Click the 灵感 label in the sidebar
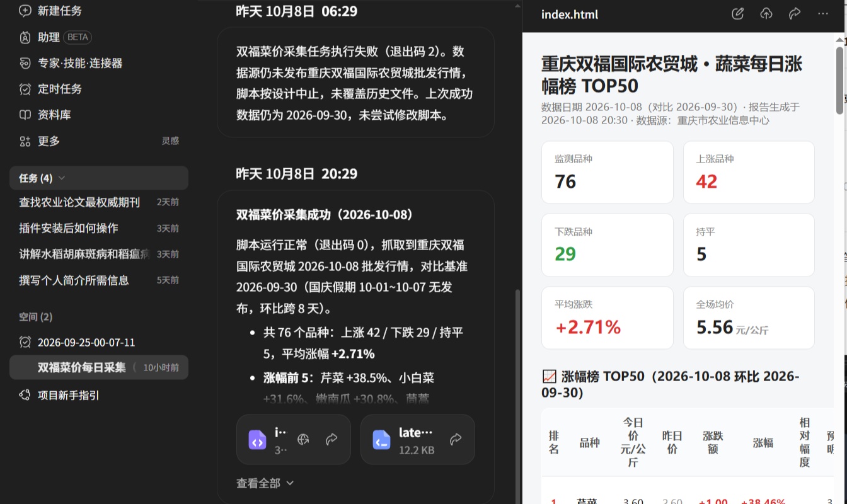Viewport: 847px width, 504px height. coord(170,141)
